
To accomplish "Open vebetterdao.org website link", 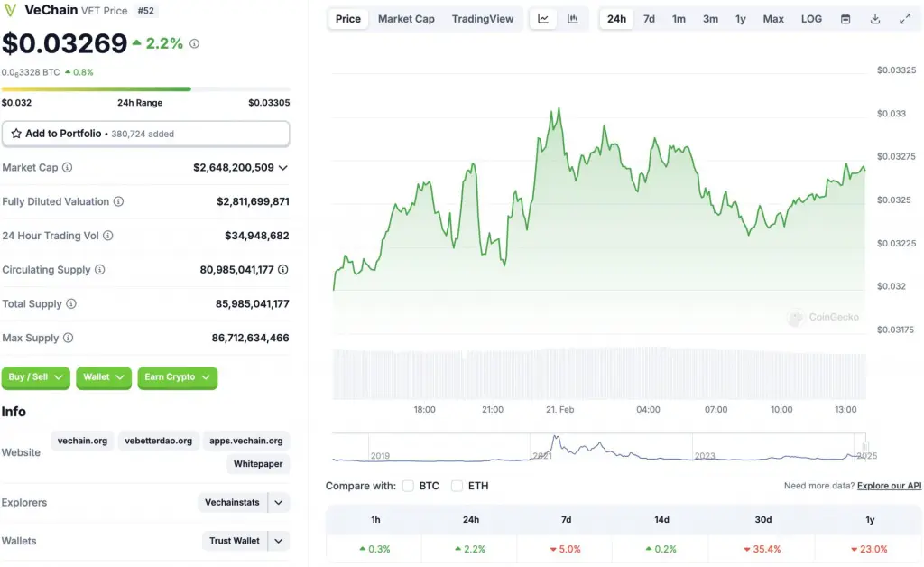I will tap(159, 441).
